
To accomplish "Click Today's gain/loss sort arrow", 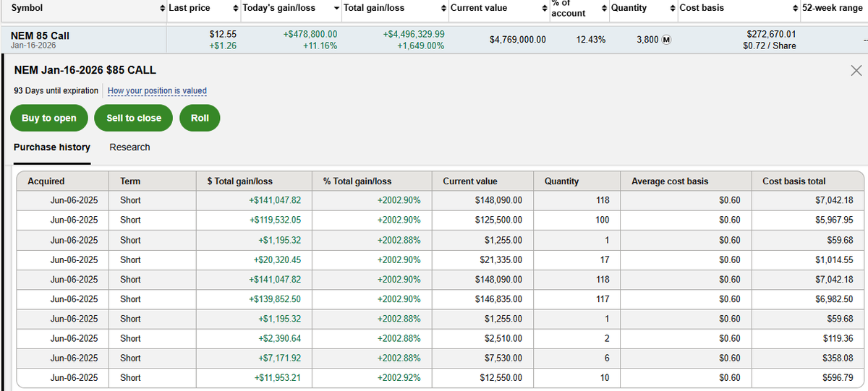I will click(336, 8).
